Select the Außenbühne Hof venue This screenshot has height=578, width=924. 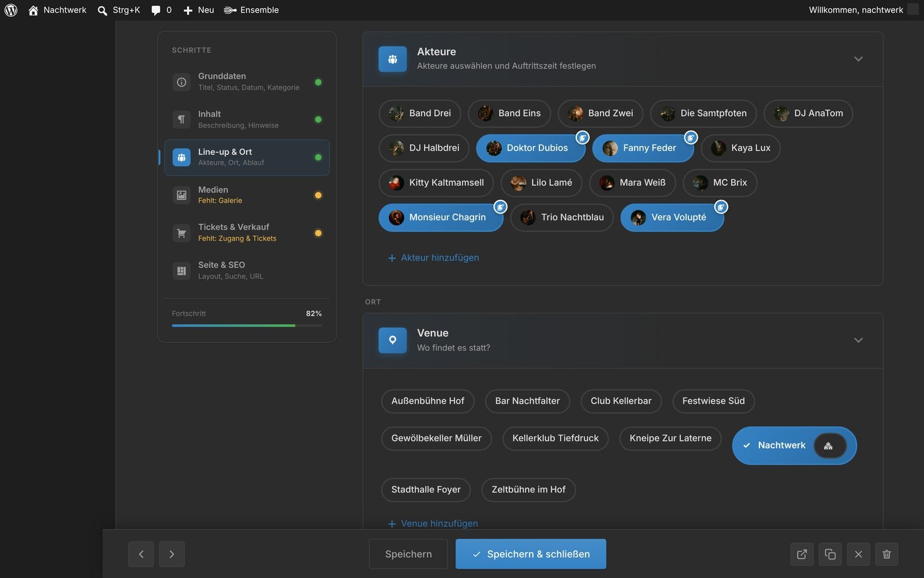pos(428,401)
